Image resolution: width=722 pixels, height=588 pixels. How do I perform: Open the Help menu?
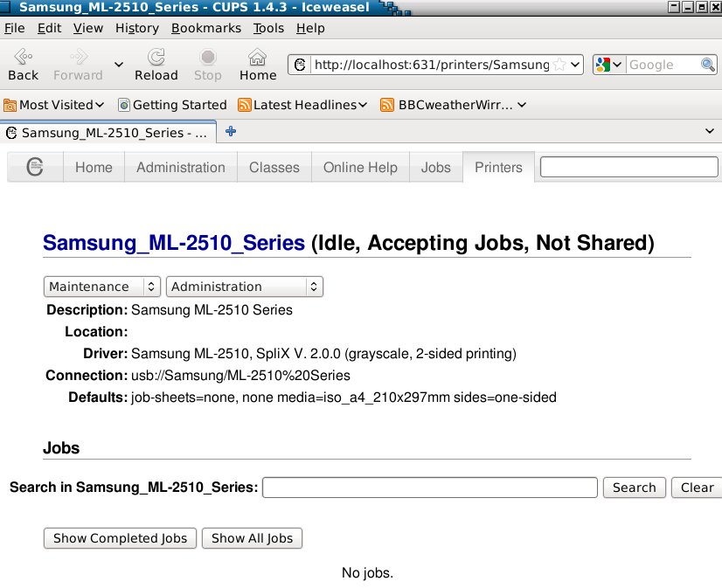coord(310,28)
